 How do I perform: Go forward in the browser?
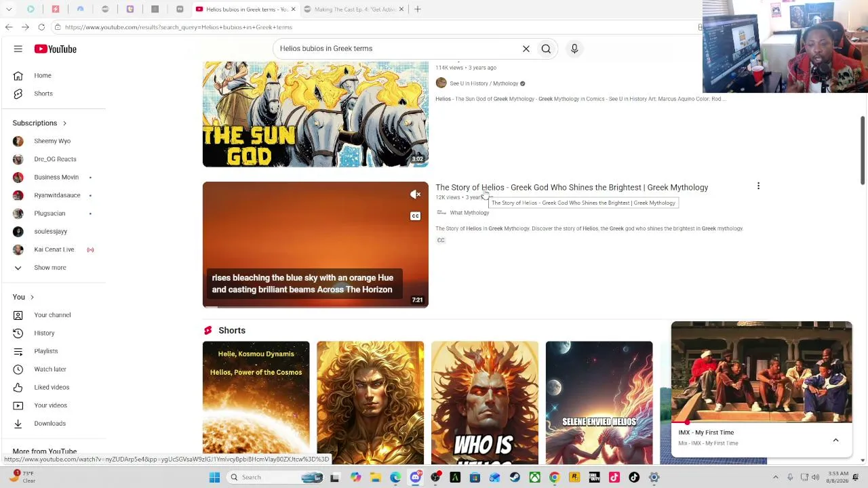(x=25, y=27)
